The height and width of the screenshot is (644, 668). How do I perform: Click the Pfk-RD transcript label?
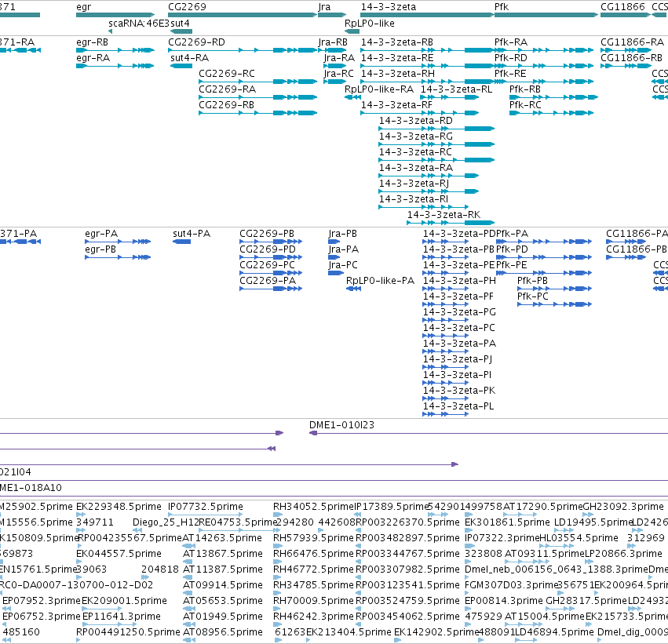(511, 58)
